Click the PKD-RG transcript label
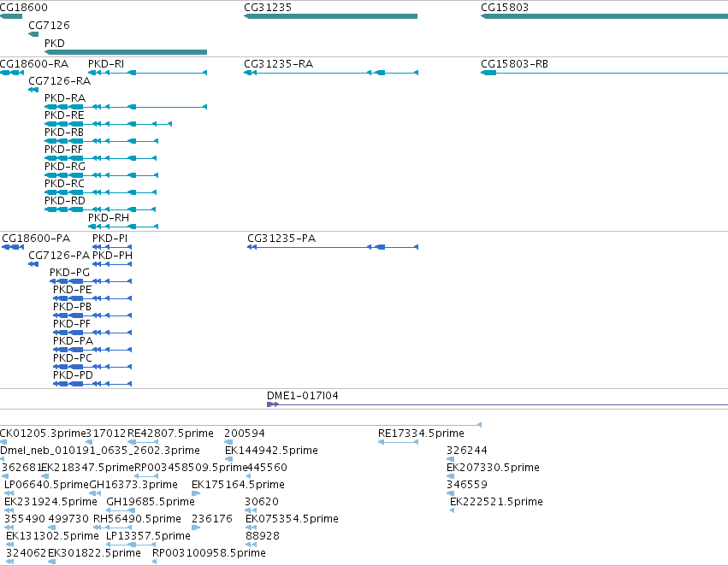Viewport: 728px width, 566px height. pos(65,167)
